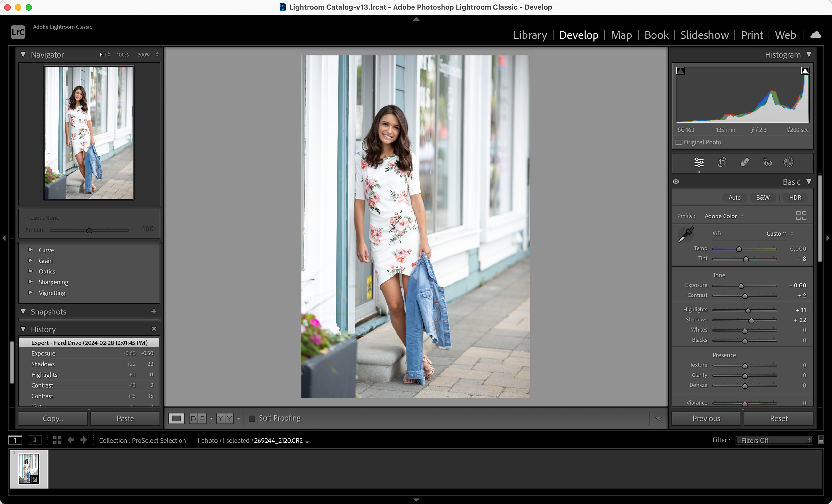Screen dimensions: 832x504
Task: Open the Adobe Color profile dropdown
Action: click(724, 216)
